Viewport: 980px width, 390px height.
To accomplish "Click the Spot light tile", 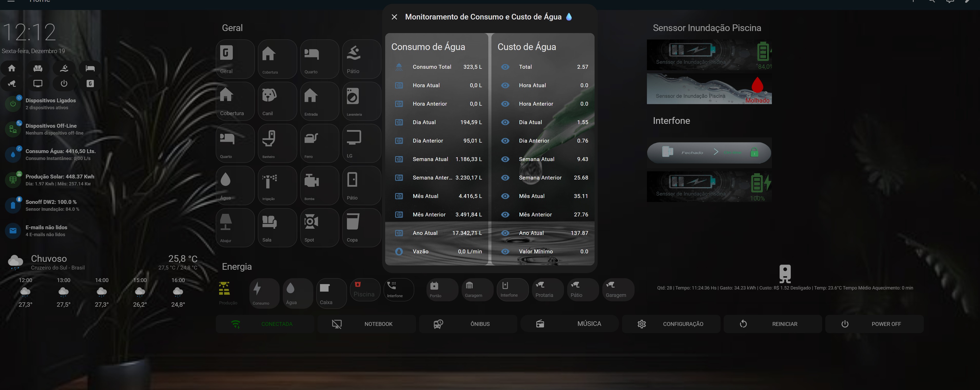I will click(319, 228).
